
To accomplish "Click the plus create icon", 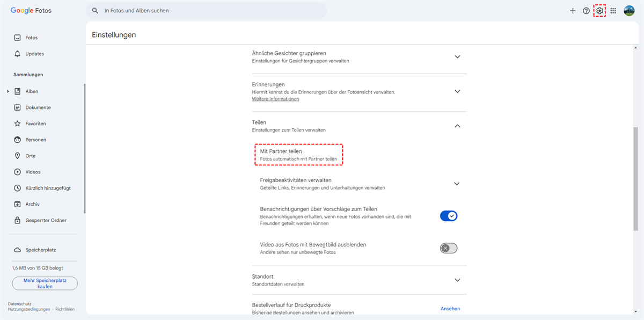I will (x=573, y=11).
